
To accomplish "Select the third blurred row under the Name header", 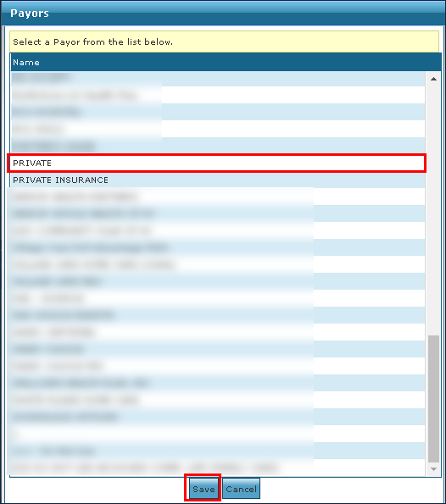I will coord(217,112).
